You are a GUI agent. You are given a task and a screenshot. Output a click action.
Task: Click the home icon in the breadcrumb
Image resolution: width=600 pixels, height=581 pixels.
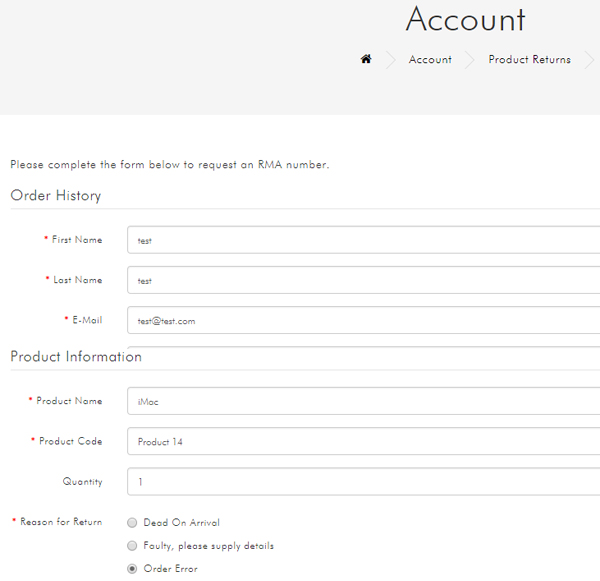coord(366,59)
